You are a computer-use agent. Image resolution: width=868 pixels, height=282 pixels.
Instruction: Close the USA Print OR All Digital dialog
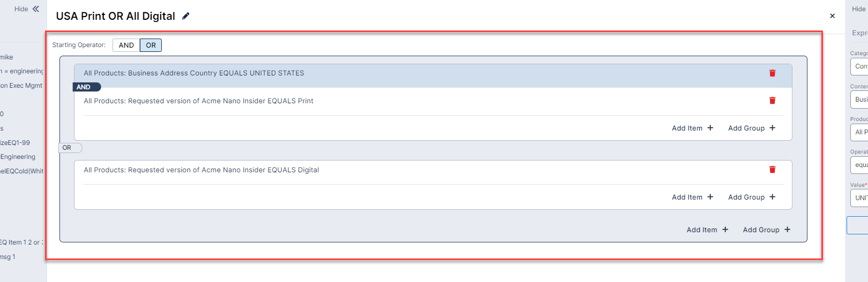coord(832,16)
